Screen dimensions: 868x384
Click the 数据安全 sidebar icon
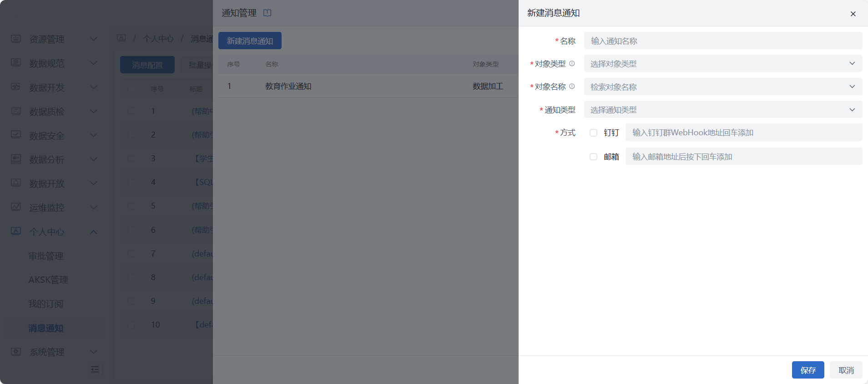coord(16,135)
